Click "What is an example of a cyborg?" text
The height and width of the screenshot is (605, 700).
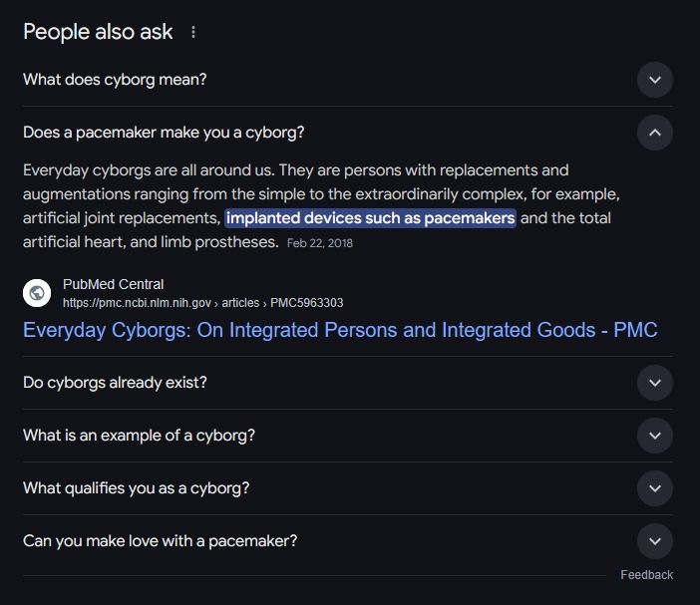pos(139,436)
